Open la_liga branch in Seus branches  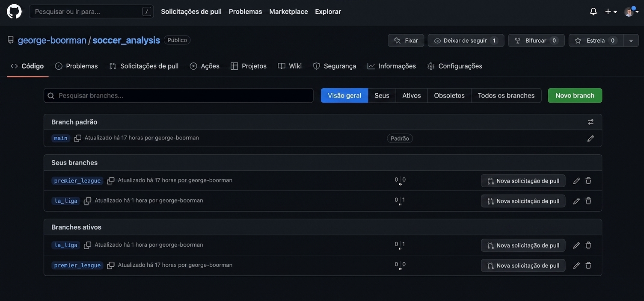(x=66, y=201)
